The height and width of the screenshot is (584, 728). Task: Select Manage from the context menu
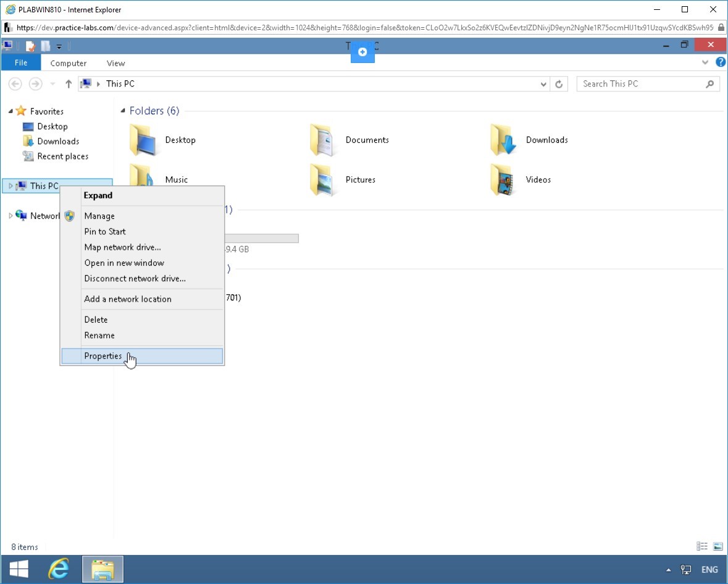(142, 216)
